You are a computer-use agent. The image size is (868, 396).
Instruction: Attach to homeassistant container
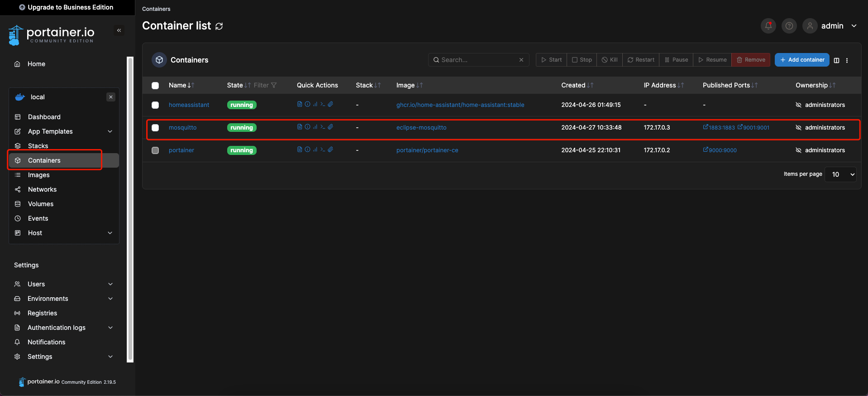330,104
